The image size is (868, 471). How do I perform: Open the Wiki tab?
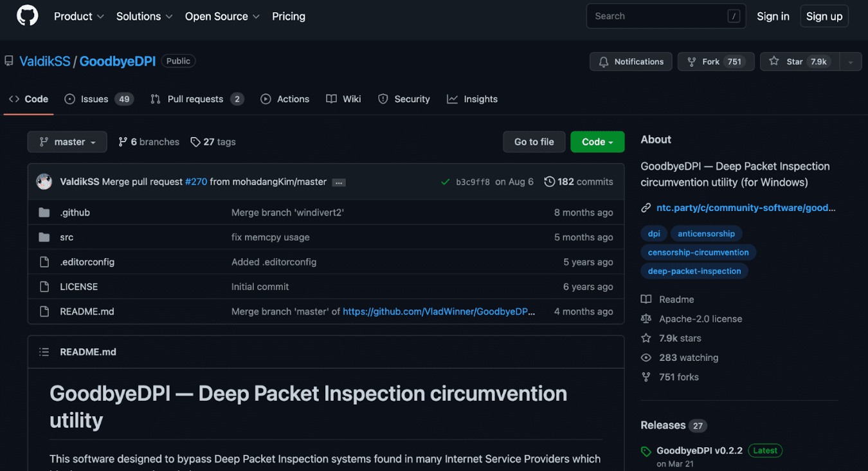(x=343, y=99)
